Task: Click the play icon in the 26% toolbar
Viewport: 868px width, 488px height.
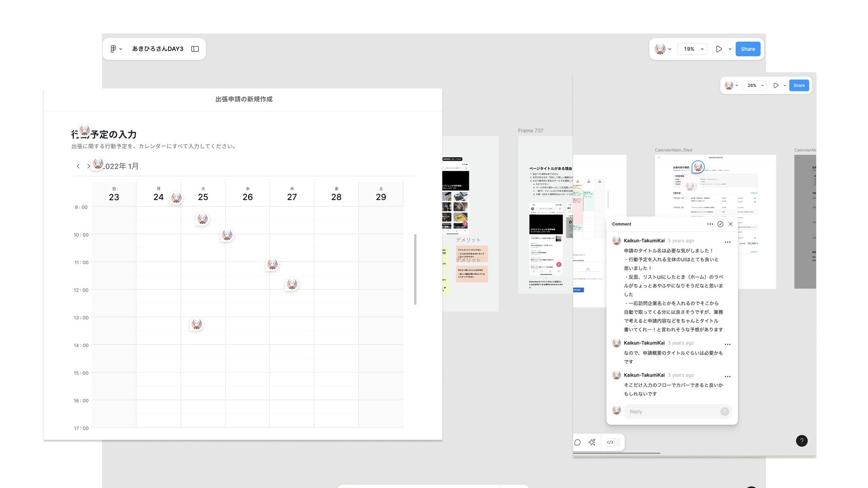Action: point(776,85)
